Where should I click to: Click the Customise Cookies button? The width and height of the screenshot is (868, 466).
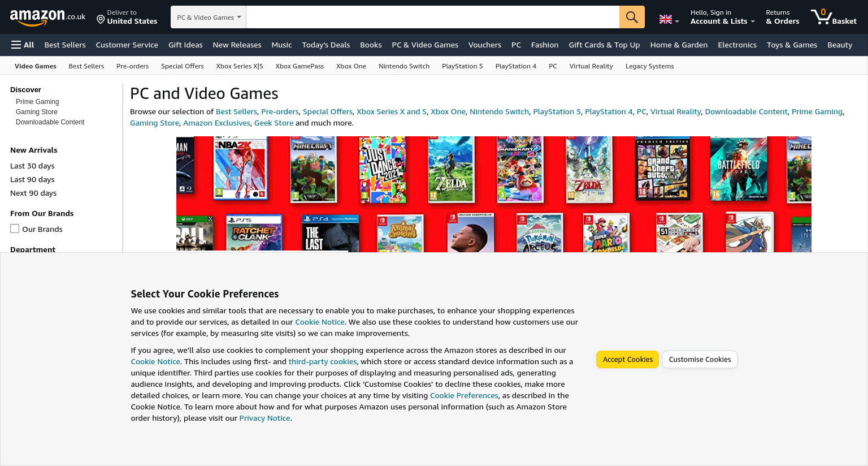(x=700, y=359)
